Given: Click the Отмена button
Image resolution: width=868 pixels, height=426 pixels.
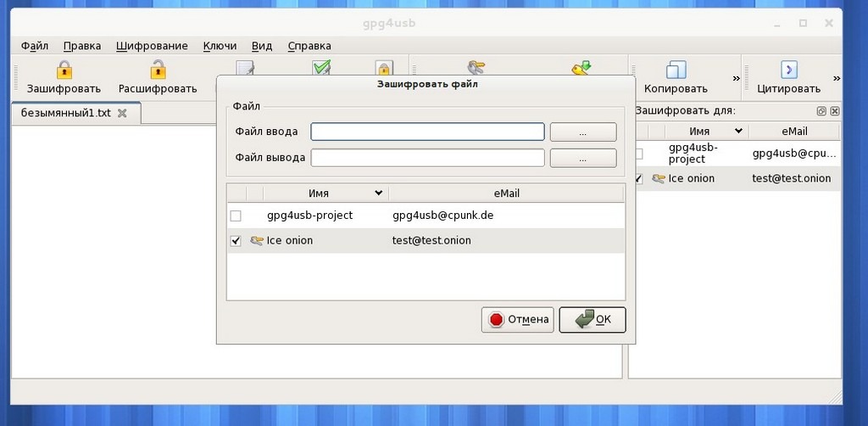Looking at the screenshot, I should point(518,320).
